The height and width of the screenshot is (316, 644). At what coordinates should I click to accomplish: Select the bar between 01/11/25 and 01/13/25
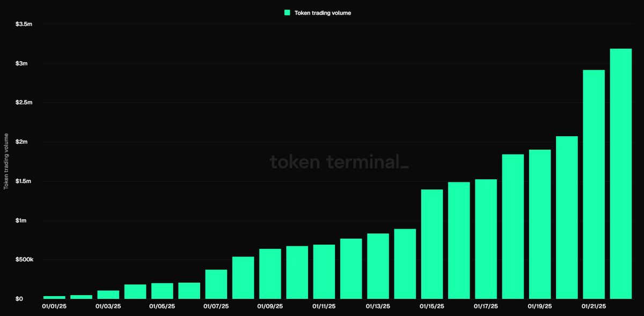351,269
